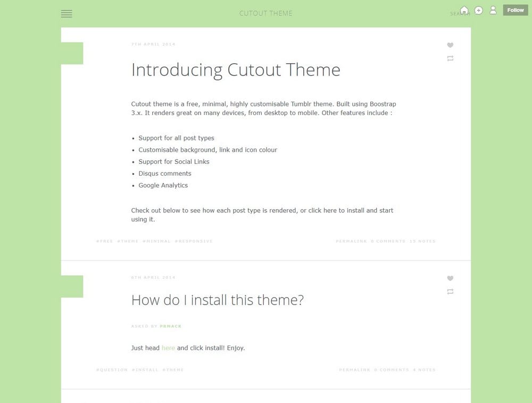View the 15 notes link

point(422,242)
